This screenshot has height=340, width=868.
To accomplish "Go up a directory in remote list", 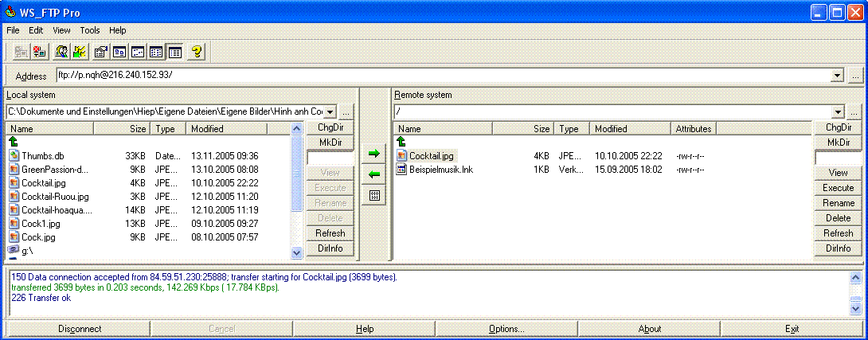I will click(x=402, y=143).
